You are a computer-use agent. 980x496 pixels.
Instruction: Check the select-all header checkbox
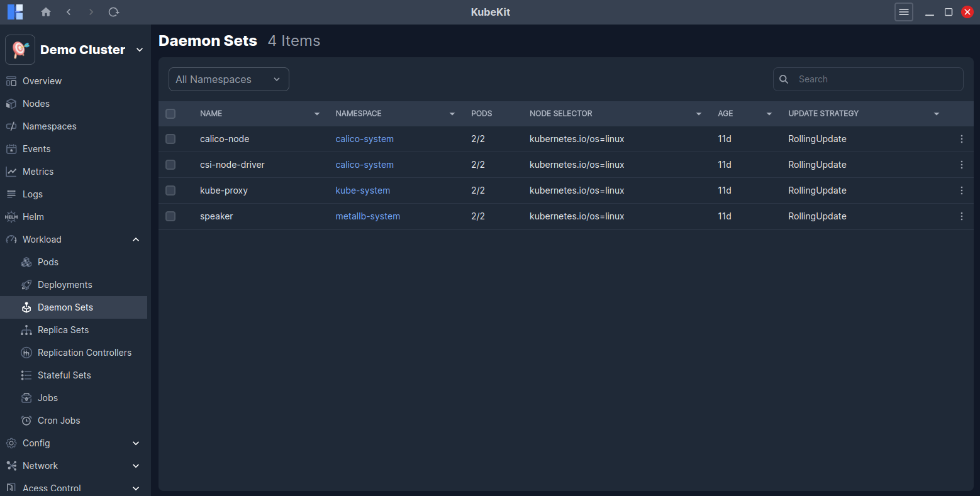pos(170,114)
